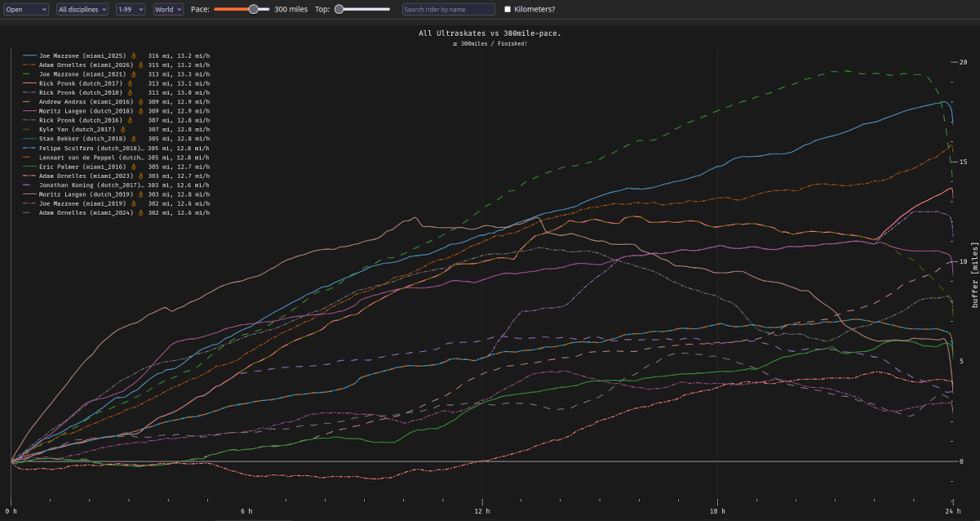This screenshot has height=521, width=980.
Task: Focus the Search rider by name field
Action: pos(448,10)
